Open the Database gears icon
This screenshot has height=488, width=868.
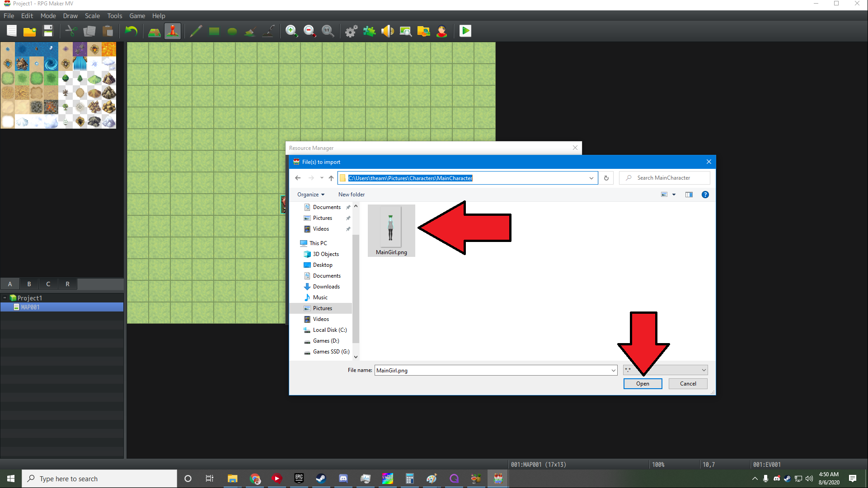351,31
